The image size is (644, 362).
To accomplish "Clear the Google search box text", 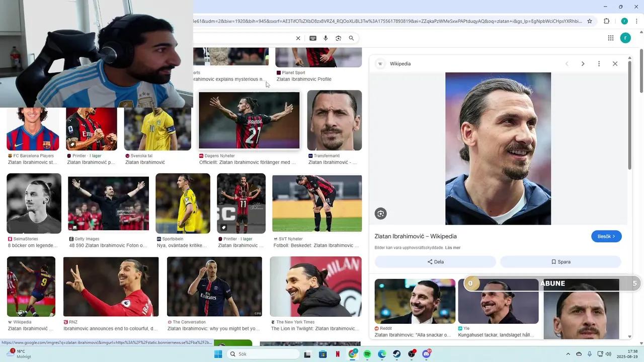I will point(298,38).
